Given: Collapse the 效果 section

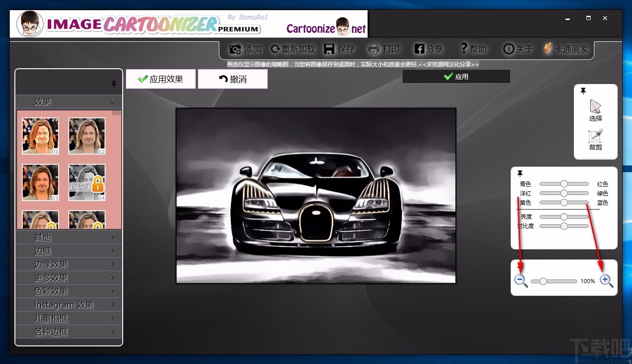Looking at the screenshot, I should coord(69,102).
